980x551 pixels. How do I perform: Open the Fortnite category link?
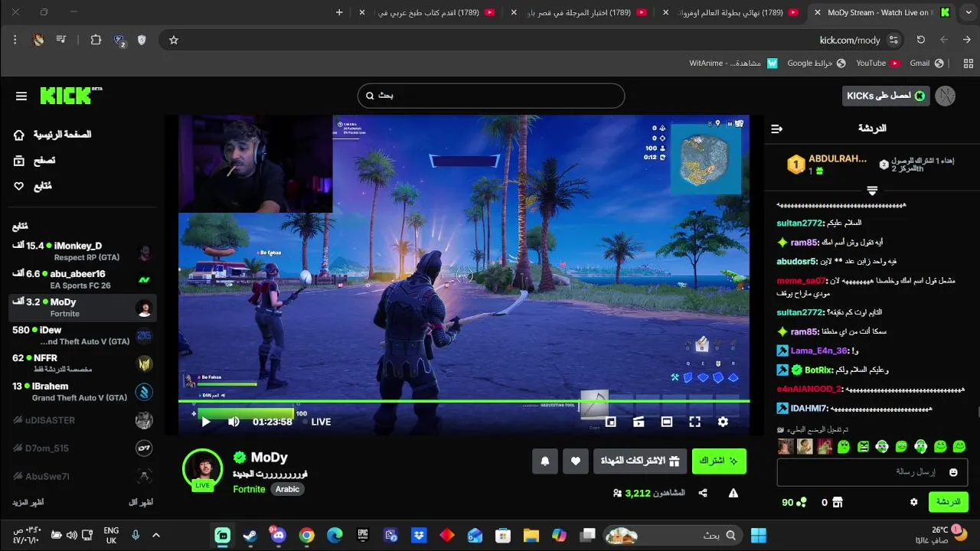pos(249,489)
